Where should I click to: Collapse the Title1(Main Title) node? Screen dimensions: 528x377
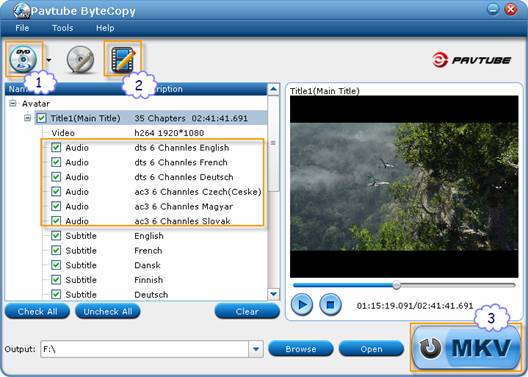click(x=28, y=118)
